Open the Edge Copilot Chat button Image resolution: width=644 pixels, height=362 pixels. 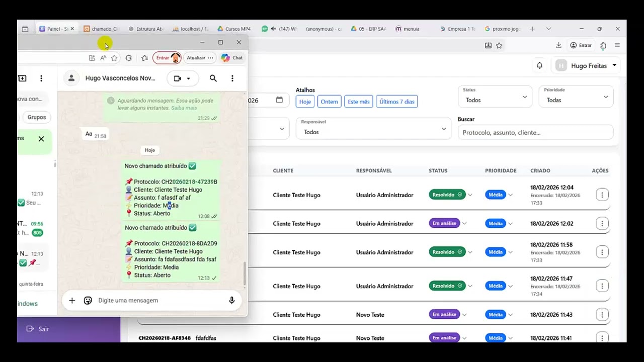point(232,58)
